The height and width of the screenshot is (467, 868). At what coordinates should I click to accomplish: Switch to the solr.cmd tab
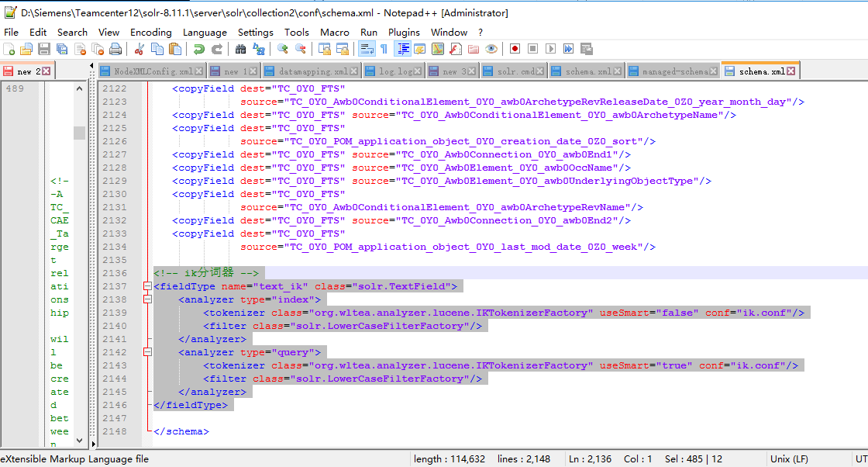coord(515,71)
